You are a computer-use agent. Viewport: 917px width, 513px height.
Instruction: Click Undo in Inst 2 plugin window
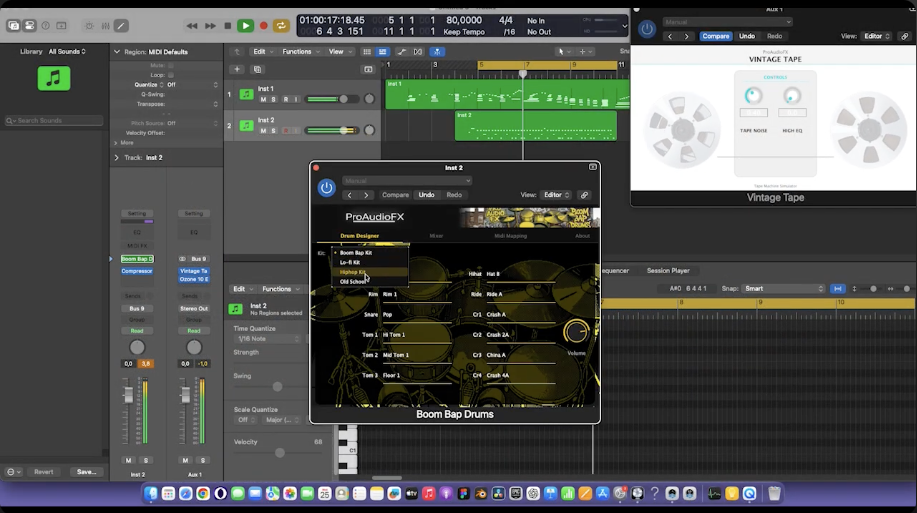tap(426, 195)
